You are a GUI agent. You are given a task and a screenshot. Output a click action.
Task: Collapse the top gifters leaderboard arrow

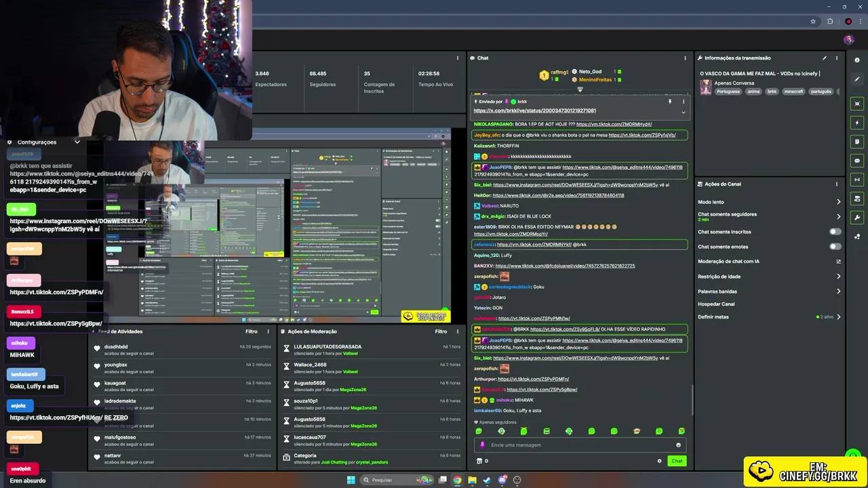[580, 89]
